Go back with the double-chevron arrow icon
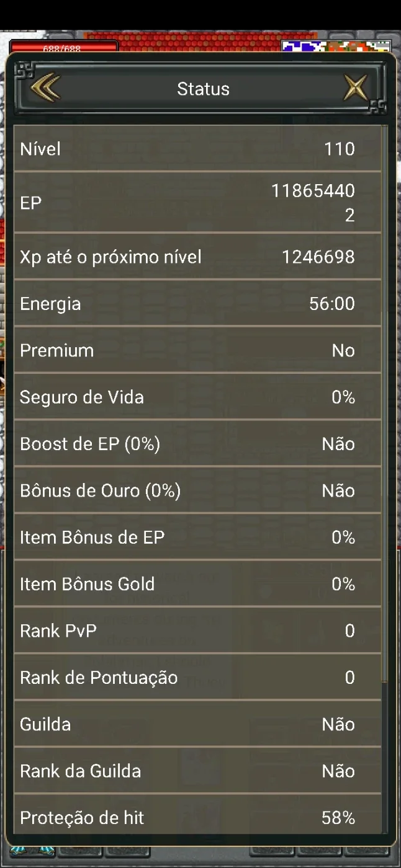This screenshot has width=401, height=868. pyautogui.click(x=45, y=89)
